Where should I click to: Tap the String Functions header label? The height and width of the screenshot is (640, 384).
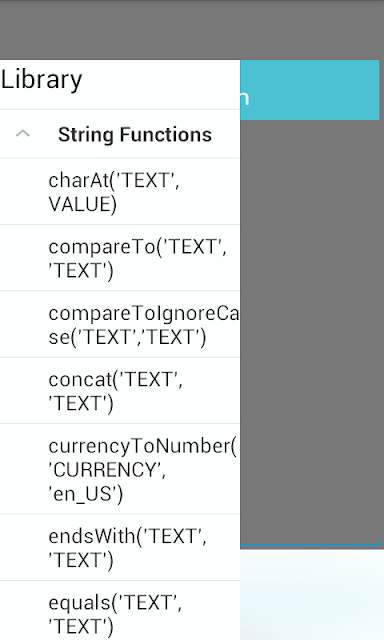(135, 134)
